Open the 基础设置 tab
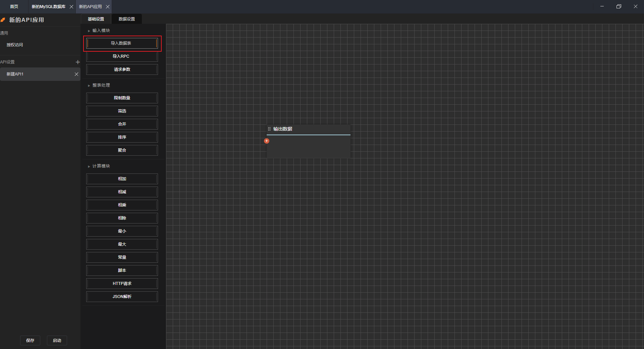 pyautogui.click(x=96, y=19)
